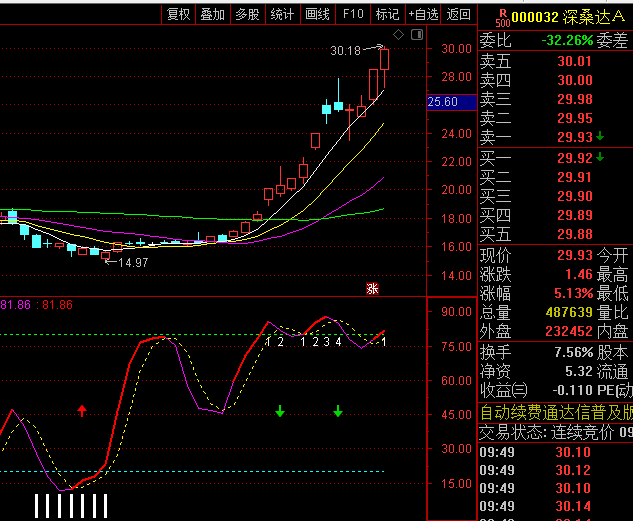The width and height of the screenshot is (633, 521).
Task: Click the second green down arrow signal
Action: coord(338,410)
